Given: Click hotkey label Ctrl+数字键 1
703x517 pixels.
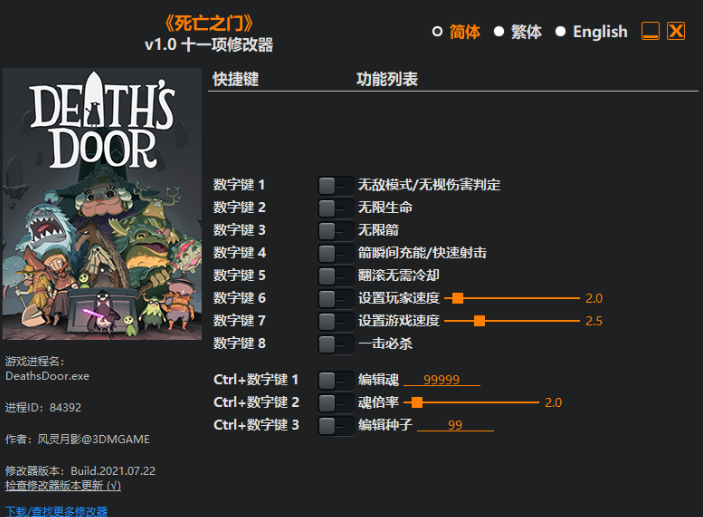Looking at the screenshot, I should (x=256, y=380).
